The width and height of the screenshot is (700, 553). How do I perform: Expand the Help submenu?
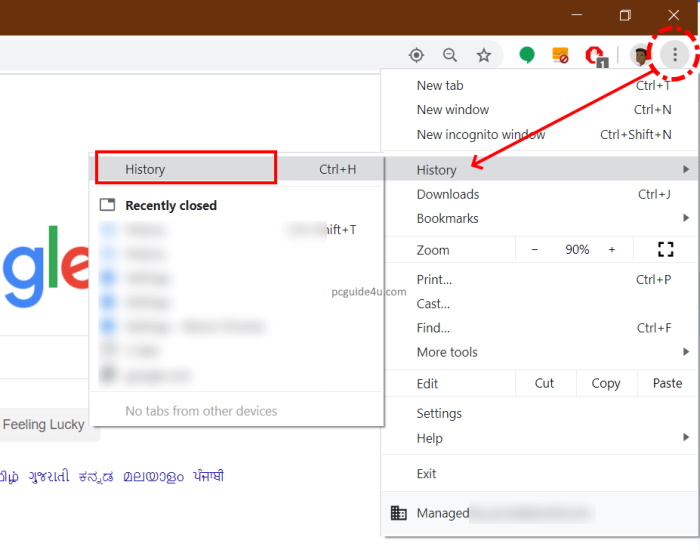coord(686,437)
